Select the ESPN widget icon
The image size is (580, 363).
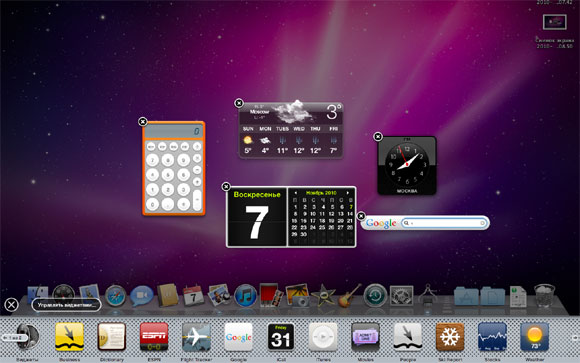154,336
